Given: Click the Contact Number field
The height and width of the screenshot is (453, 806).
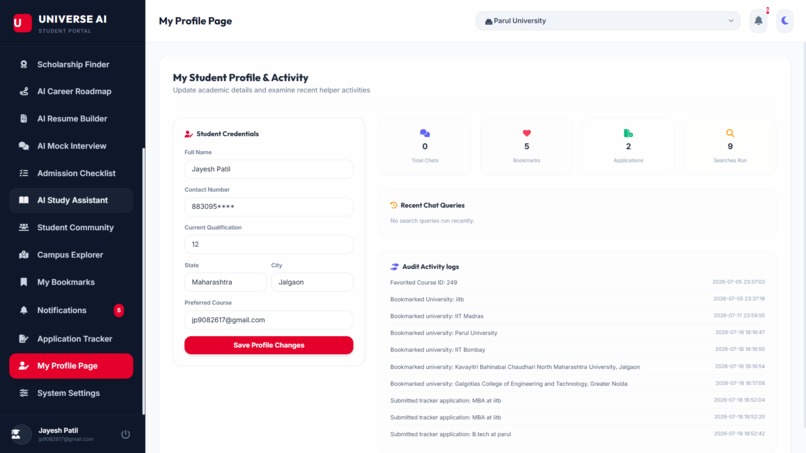Looking at the screenshot, I should click(x=269, y=207).
